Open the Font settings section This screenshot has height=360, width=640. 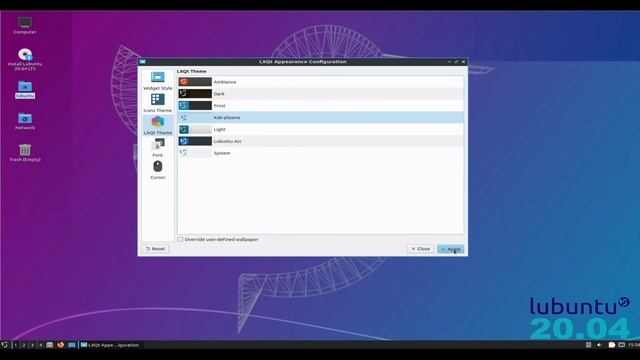pos(158,148)
